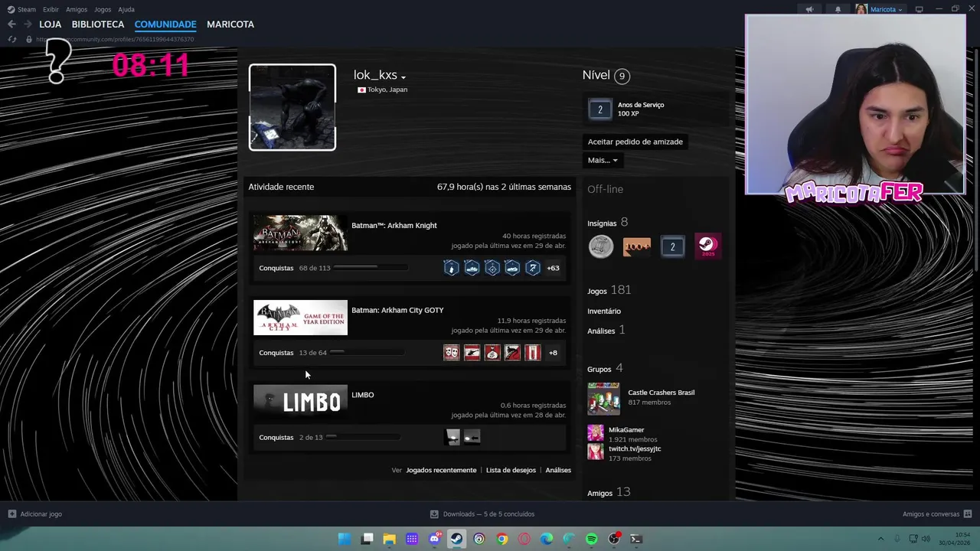Switch to MARICOTA profile tab
Viewport: 980px width, 551px height.
pos(230,24)
